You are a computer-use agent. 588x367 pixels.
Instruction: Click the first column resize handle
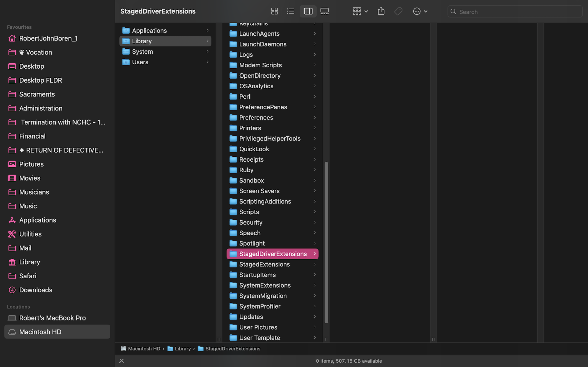pyautogui.click(x=219, y=339)
